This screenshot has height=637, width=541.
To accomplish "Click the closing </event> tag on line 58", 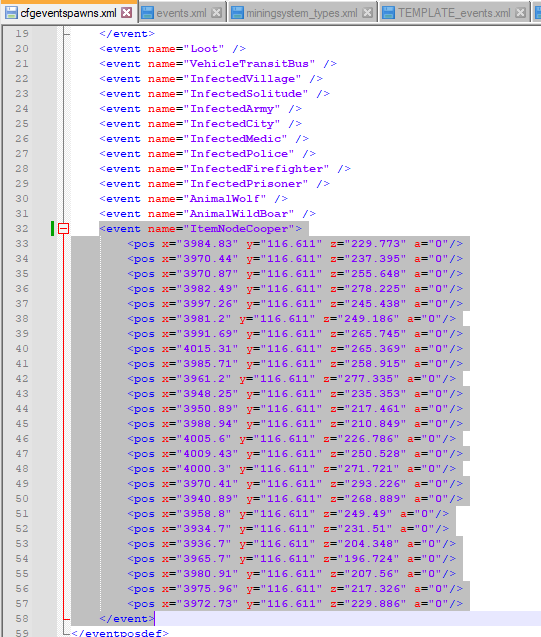I will pyautogui.click(x=127, y=619).
